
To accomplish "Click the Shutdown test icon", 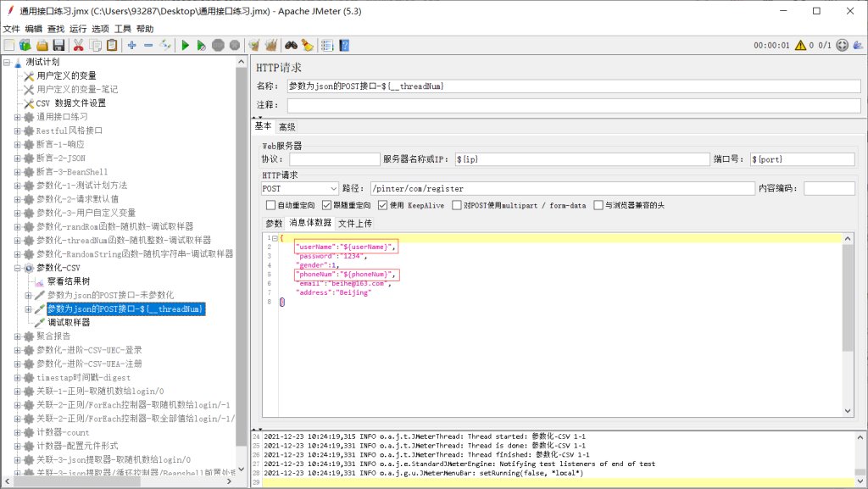I will pos(235,46).
